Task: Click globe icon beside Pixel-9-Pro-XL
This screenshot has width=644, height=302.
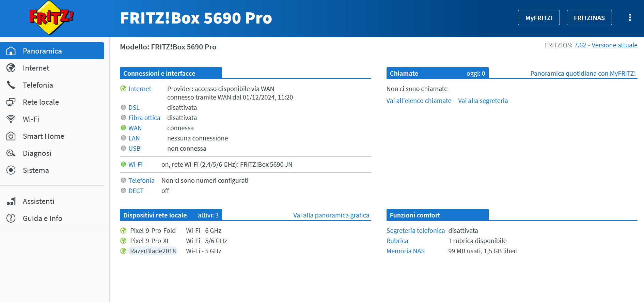Action: tap(123, 241)
